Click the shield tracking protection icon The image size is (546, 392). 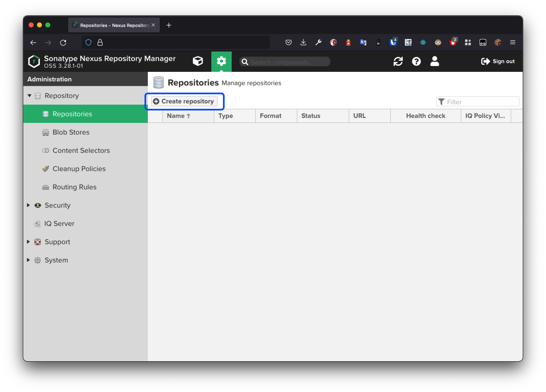pos(88,43)
